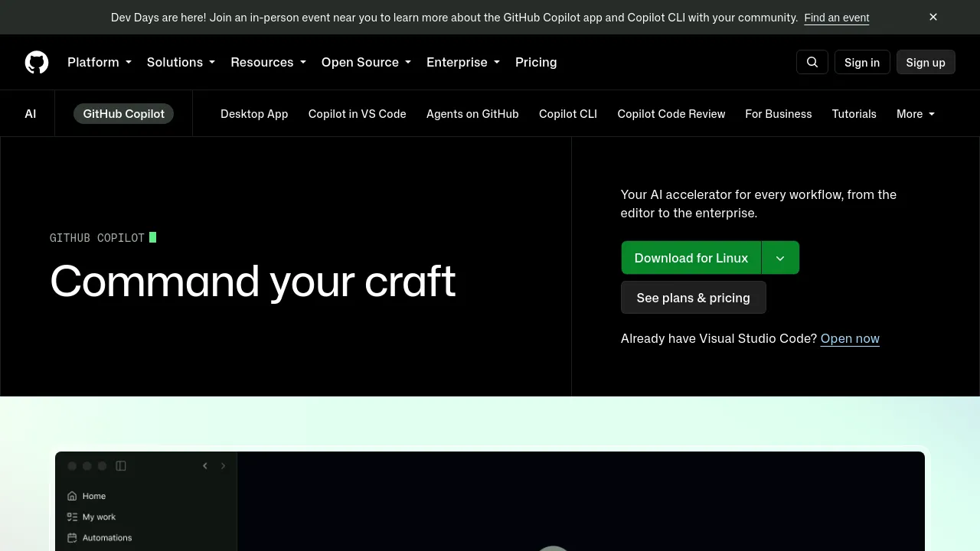Screen dimensions: 980x551
Task: Click the Sign up button
Action: point(926,62)
